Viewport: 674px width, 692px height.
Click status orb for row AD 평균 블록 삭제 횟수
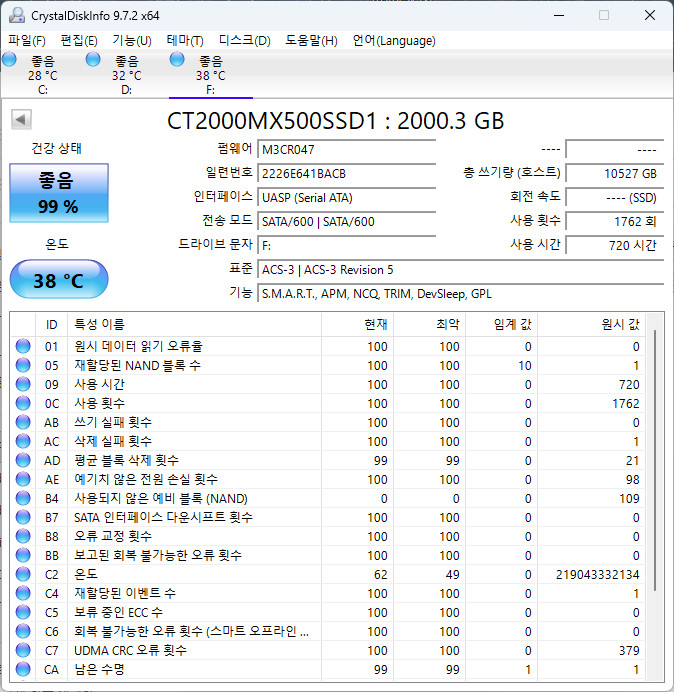click(x=23, y=460)
